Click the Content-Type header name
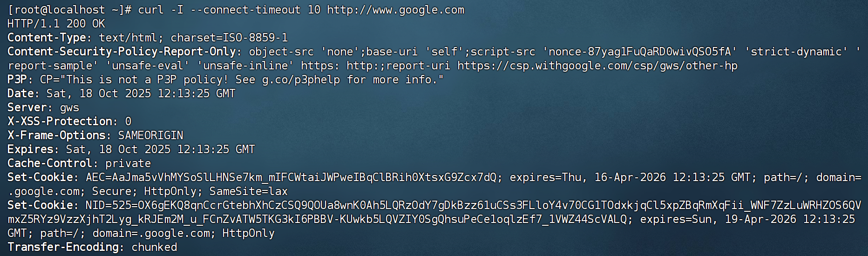Screen dimensions: 868x256 coord(47,38)
